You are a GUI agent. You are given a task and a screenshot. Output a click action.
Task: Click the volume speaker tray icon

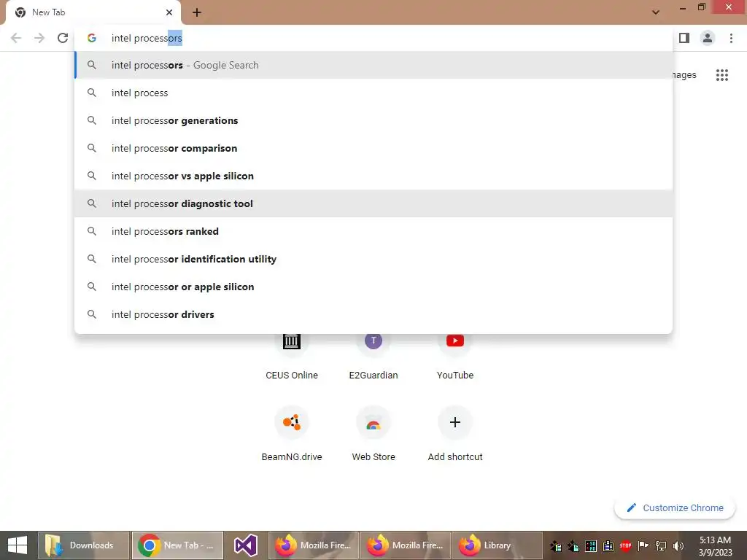678,545
